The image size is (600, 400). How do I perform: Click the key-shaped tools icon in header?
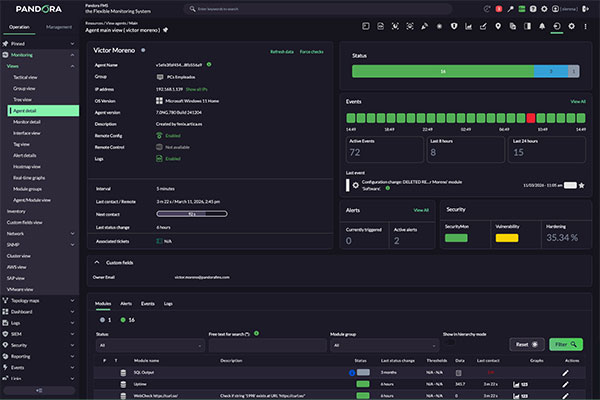coord(510,9)
